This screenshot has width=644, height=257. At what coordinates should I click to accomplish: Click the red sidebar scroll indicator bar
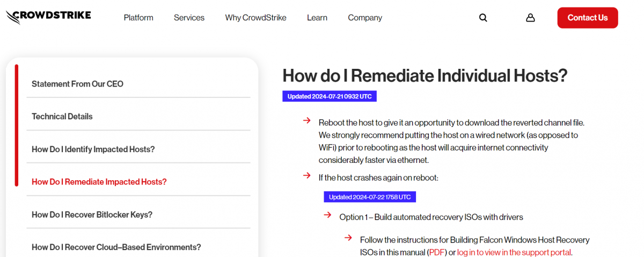tap(17, 125)
